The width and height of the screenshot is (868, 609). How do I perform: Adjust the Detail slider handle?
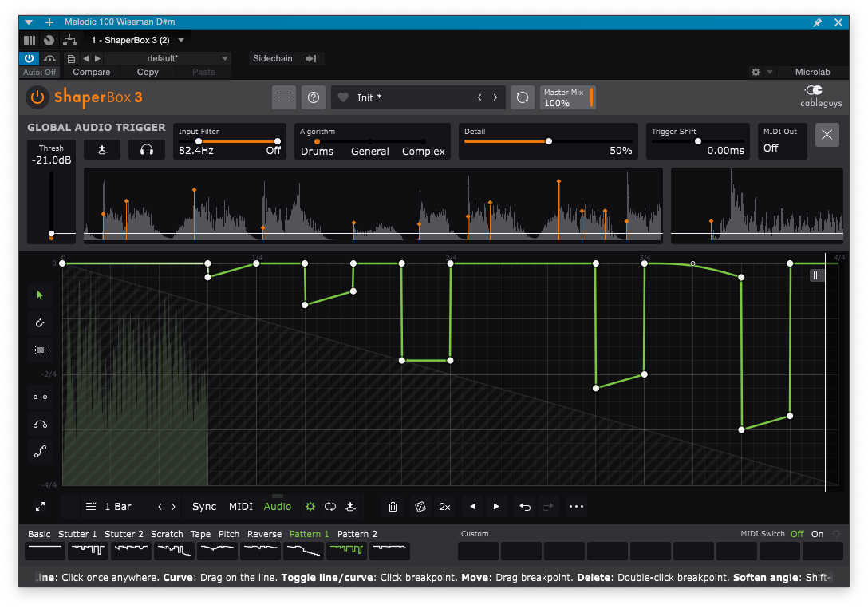pyautogui.click(x=549, y=141)
